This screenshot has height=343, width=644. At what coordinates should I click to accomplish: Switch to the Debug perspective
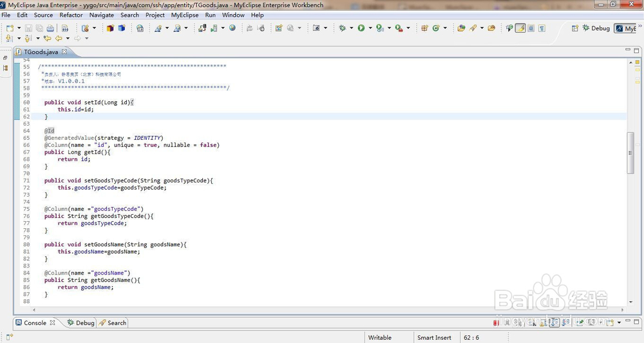[x=596, y=28]
